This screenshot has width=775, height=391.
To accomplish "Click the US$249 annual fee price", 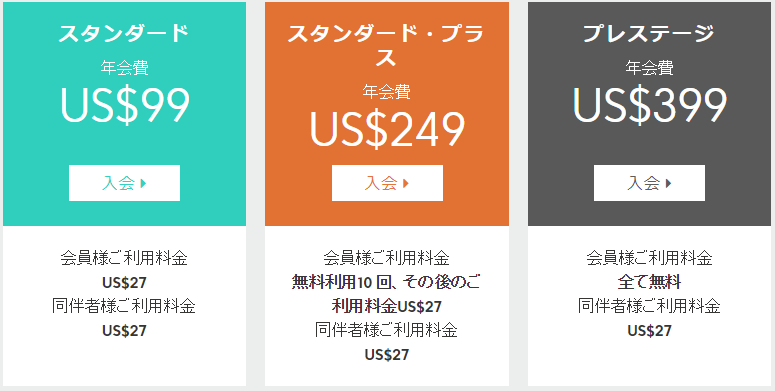I will pyautogui.click(x=387, y=129).
